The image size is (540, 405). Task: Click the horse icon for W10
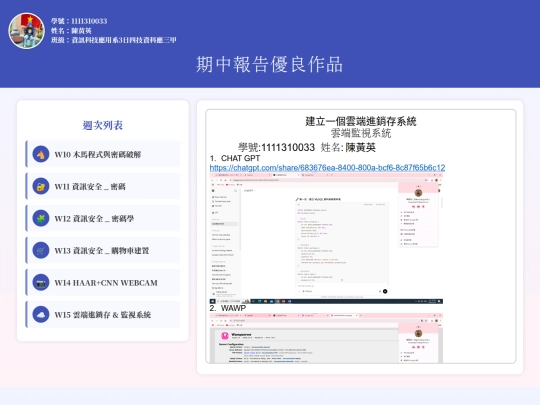pyautogui.click(x=41, y=154)
